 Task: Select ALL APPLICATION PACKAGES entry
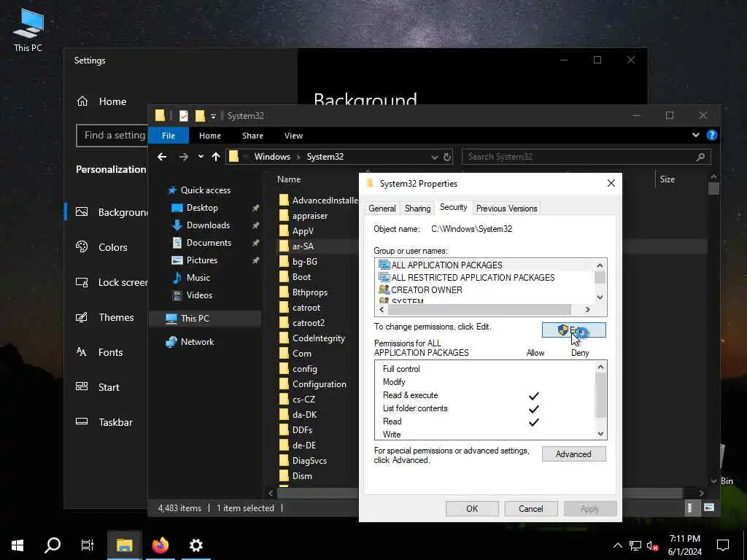(x=441, y=265)
